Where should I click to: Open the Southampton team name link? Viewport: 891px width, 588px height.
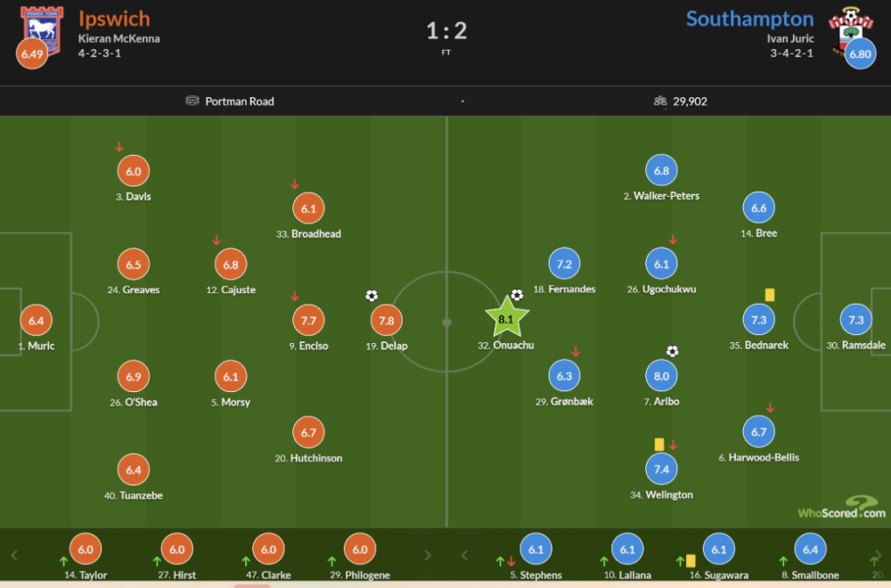coord(749,19)
